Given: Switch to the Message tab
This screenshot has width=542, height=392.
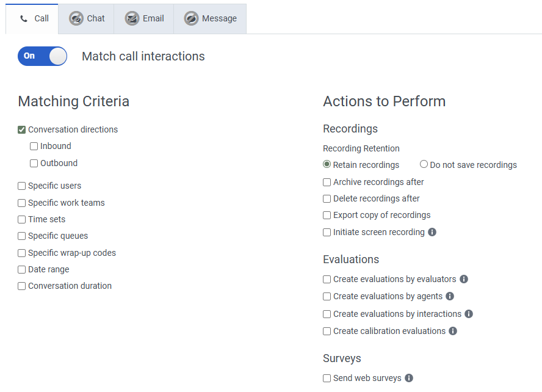Looking at the screenshot, I should coord(211,18).
